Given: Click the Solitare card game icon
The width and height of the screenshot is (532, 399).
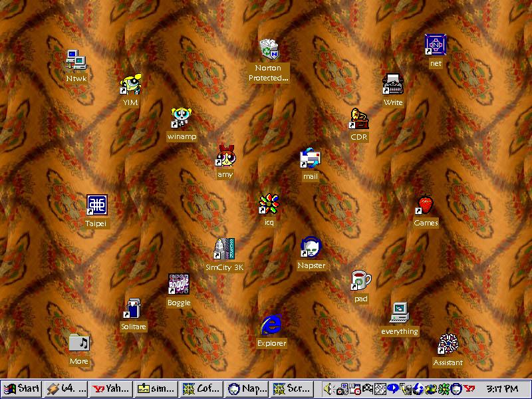Looking at the screenshot, I should click(x=134, y=309).
